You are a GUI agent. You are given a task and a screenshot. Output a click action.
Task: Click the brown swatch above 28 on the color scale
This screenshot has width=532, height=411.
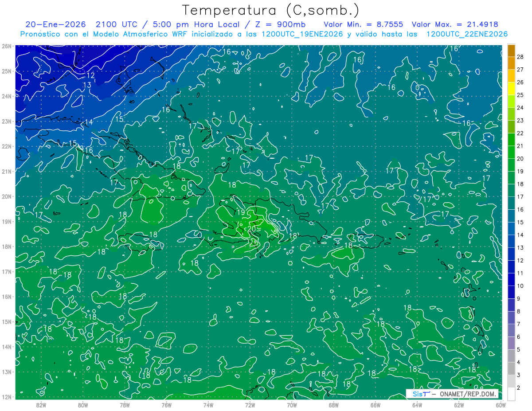point(511,51)
